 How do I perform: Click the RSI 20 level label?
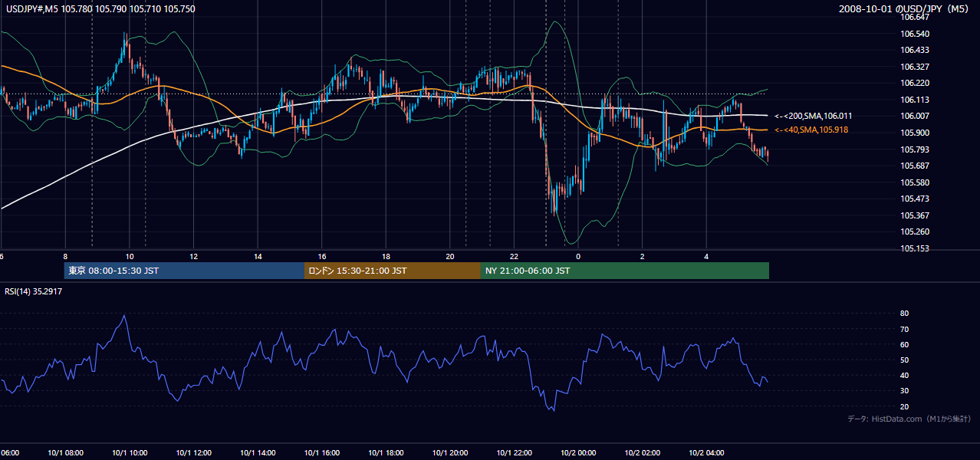(x=904, y=406)
